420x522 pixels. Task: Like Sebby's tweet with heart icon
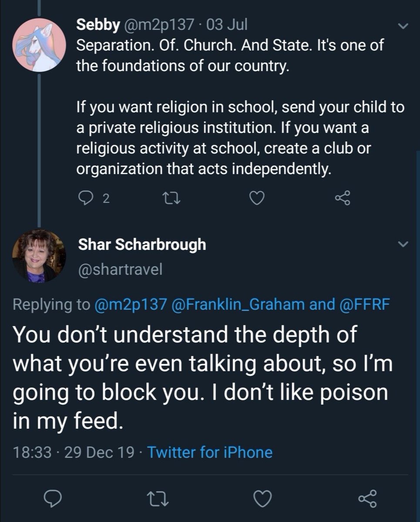click(257, 199)
